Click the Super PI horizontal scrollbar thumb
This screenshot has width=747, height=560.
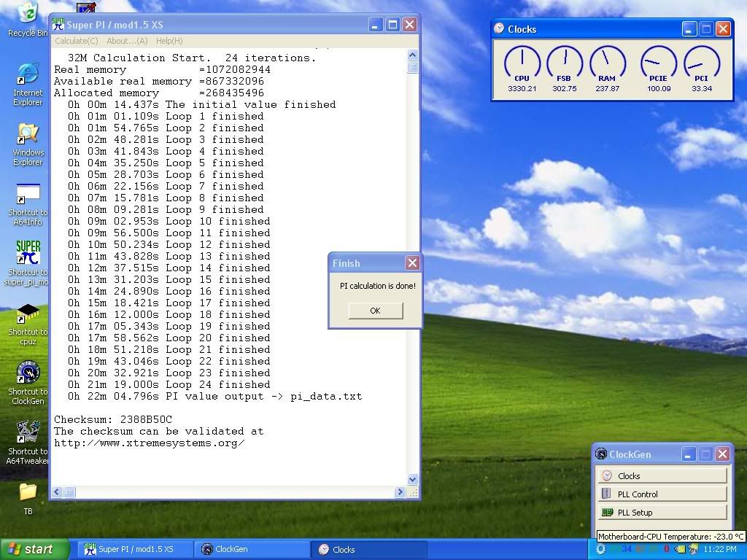(69, 492)
